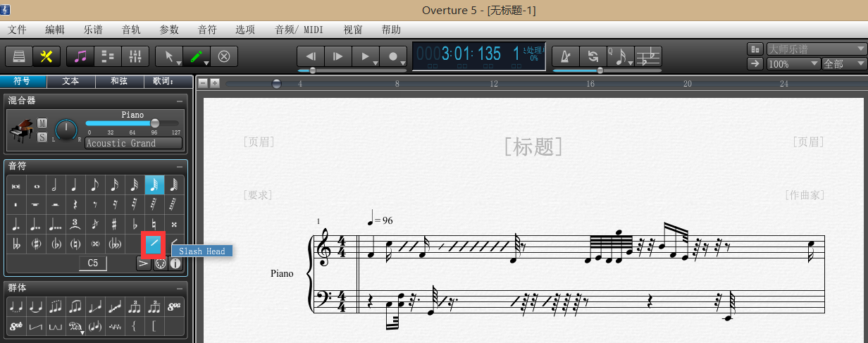Click the [作曲家] composer placeholder
Screen dimensions: 868x343
[805, 195]
